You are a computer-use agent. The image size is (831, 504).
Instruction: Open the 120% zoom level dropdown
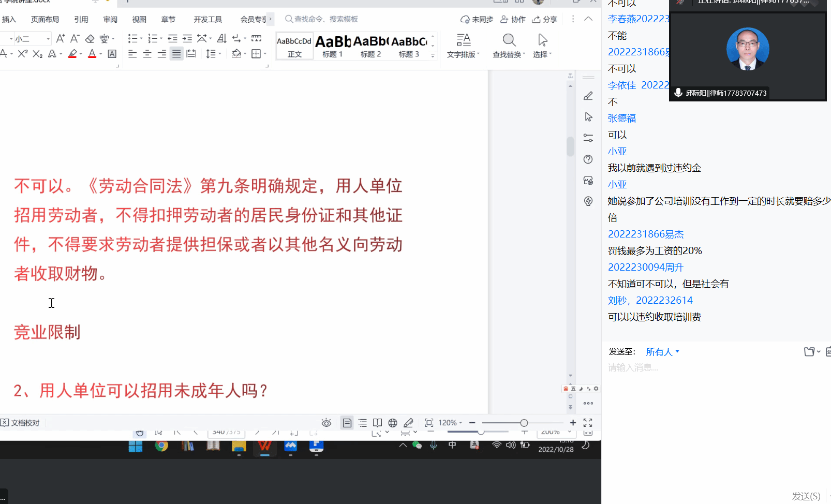[450, 423]
